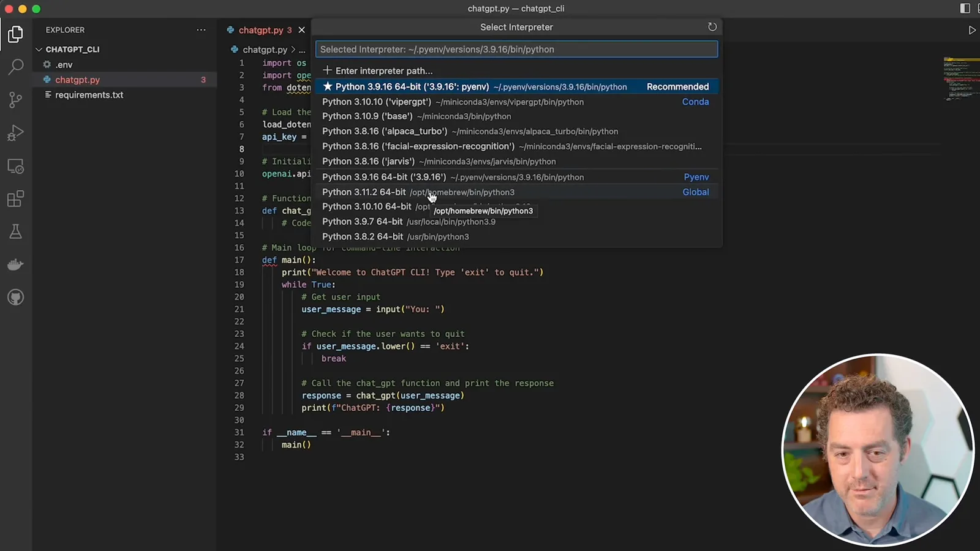The width and height of the screenshot is (980, 551).
Task: Select Python 3.8.16 'alpaca_turbo' interpreter
Action: click(x=516, y=132)
